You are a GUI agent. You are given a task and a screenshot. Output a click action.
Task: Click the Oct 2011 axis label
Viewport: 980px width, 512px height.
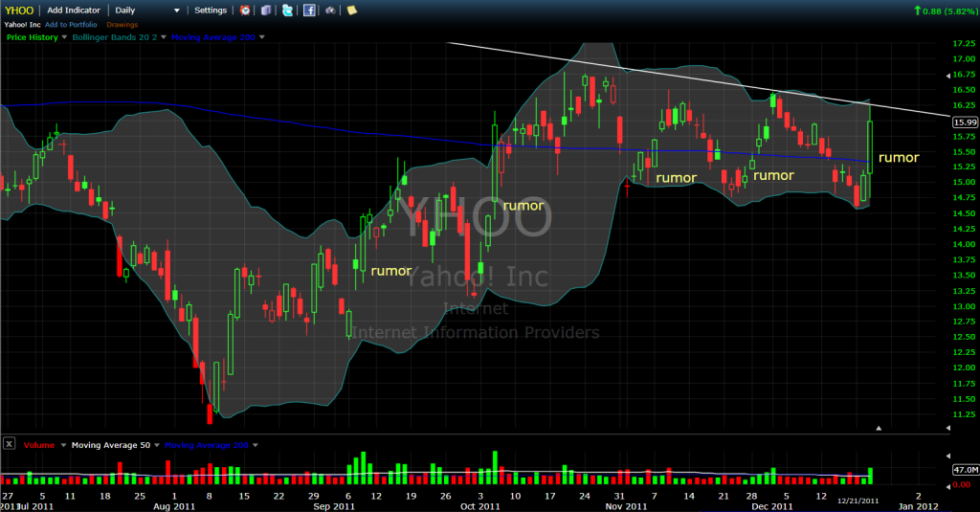click(480, 506)
